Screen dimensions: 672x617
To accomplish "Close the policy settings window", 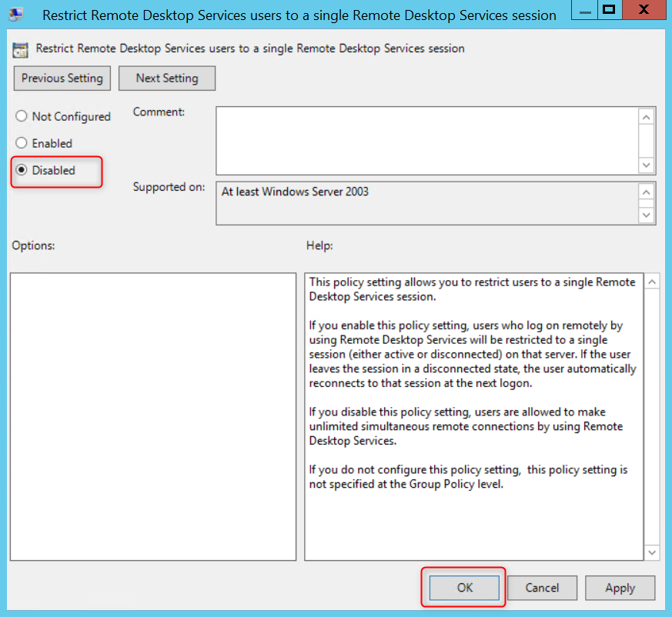I will 644,10.
